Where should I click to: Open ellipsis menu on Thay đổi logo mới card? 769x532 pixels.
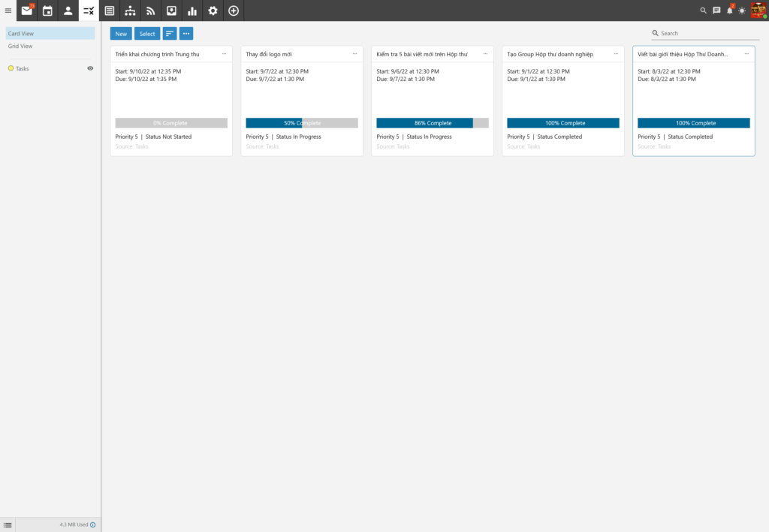click(x=354, y=54)
